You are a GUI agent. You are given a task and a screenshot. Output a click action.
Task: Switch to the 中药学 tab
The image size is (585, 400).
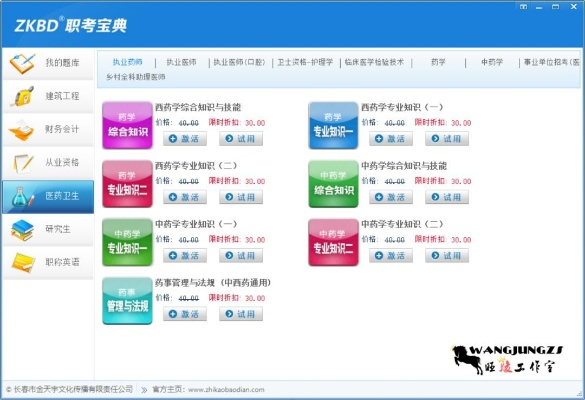(x=492, y=62)
